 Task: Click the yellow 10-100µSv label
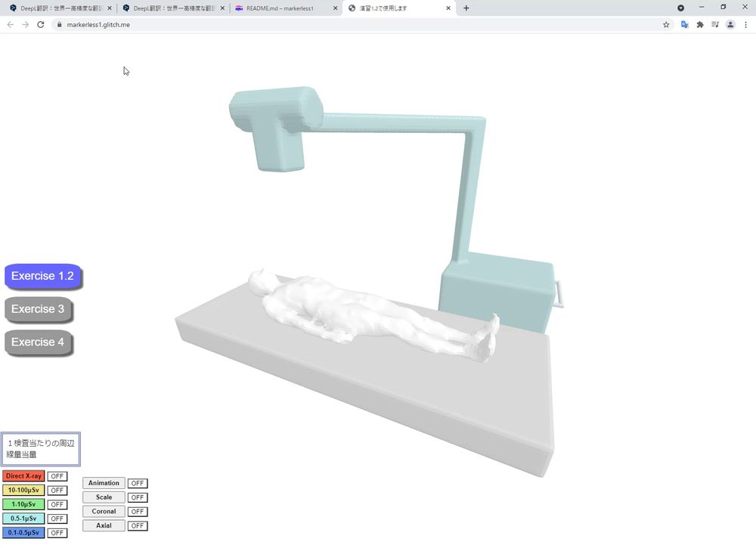click(x=23, y=490)
